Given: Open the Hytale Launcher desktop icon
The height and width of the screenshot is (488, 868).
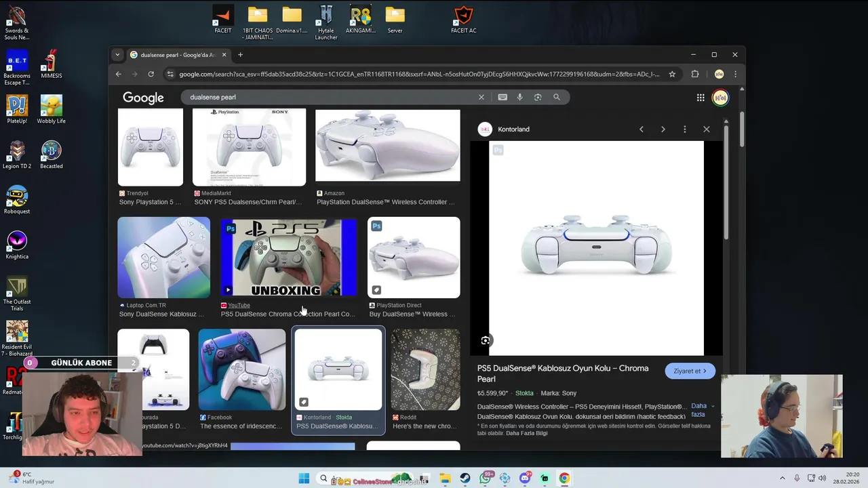Looking at the screenshot, I should (x=326, y=22).
